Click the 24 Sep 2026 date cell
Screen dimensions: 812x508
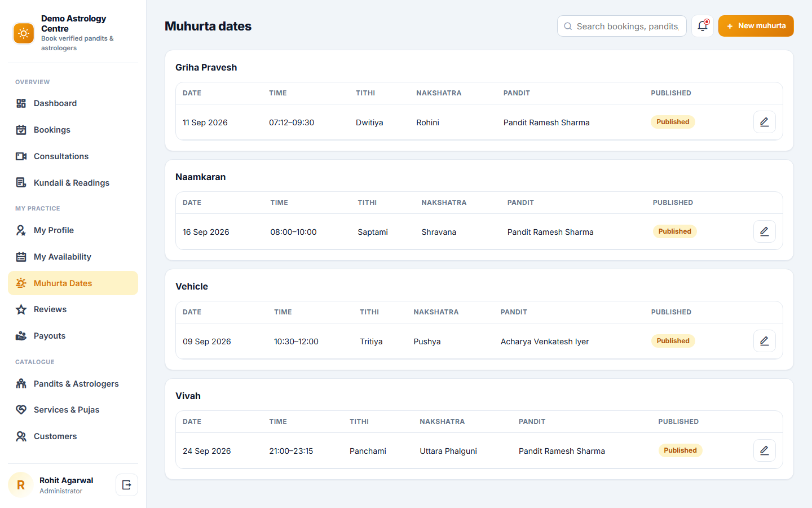click(x=207, y=451)
